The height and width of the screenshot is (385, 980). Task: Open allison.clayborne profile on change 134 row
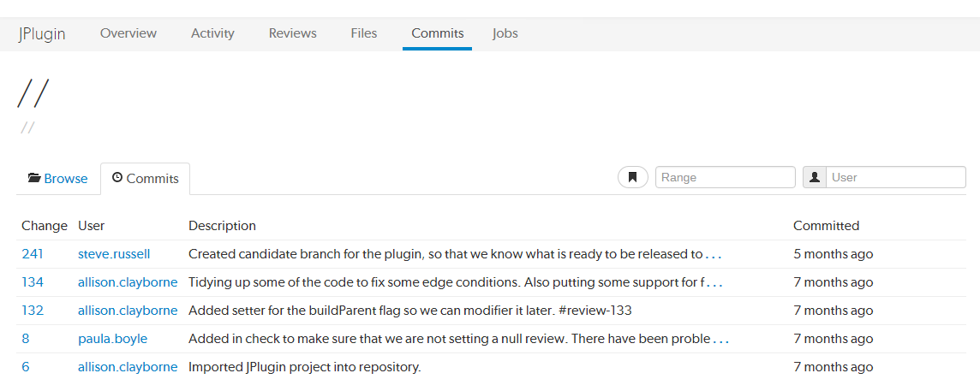[x=128, y=282]
